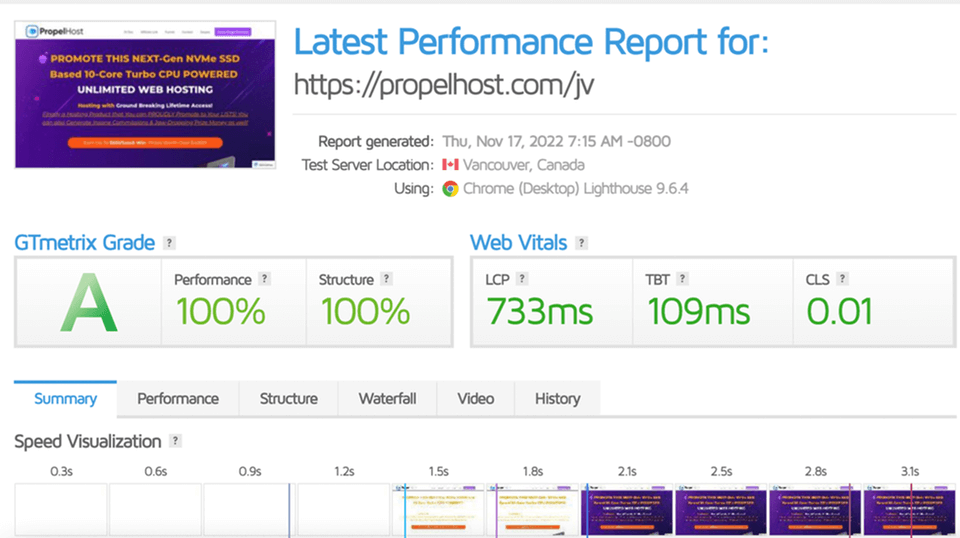Click the Performance 100% score value

point(221,312)
